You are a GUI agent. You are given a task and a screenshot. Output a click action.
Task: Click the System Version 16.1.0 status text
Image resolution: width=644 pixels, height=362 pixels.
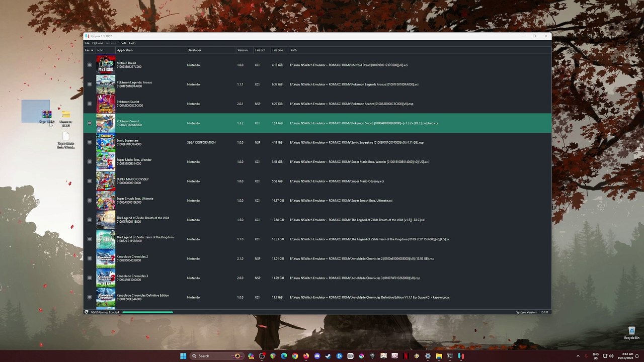(x=532, y=312)
